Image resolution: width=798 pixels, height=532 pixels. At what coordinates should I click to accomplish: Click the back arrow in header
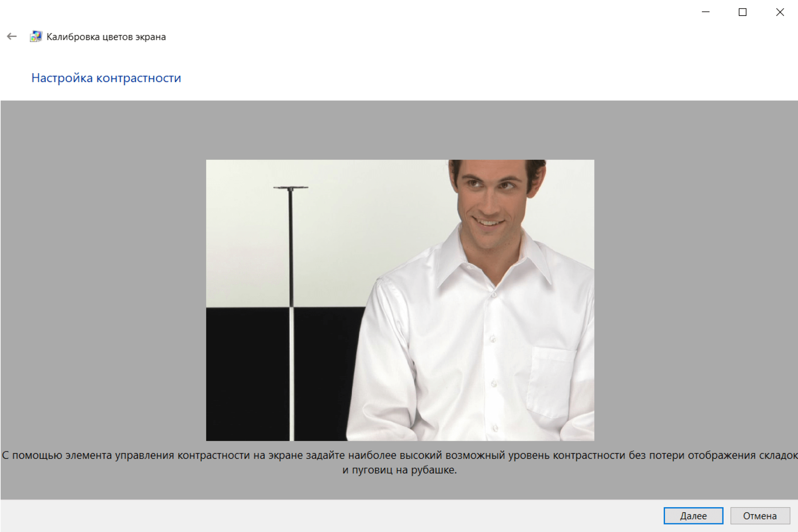click(x=12, y=36)
